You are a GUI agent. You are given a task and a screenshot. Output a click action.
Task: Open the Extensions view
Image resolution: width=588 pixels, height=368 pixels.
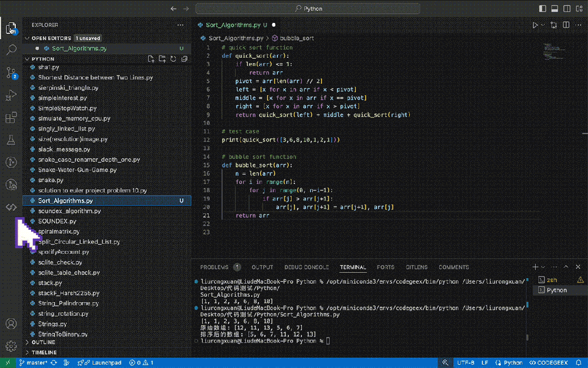[x=11, y=118]
